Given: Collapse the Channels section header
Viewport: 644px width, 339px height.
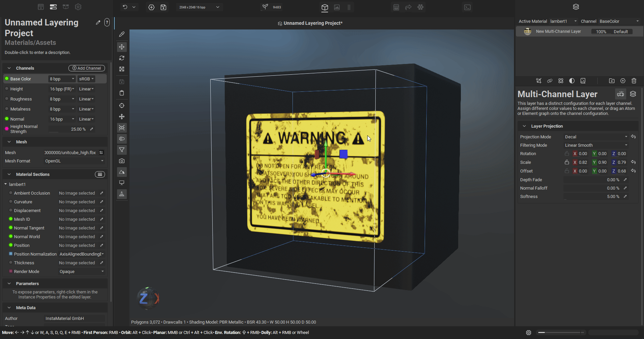Looking at the screenshot, I should tap(9, 68).
